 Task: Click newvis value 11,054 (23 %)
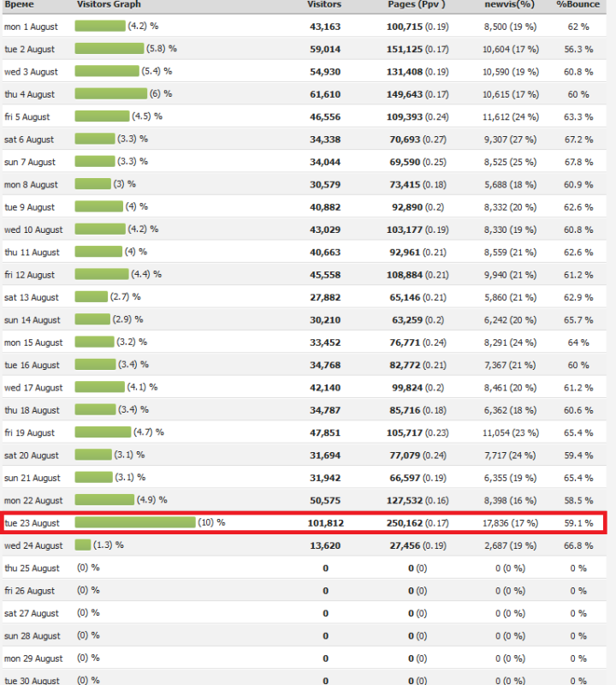pos(511,433)
